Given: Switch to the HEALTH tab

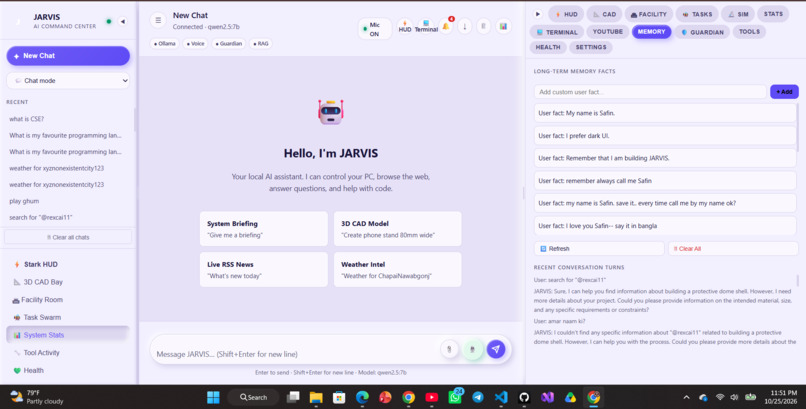Looking at the screenshot, I should 548,47.
